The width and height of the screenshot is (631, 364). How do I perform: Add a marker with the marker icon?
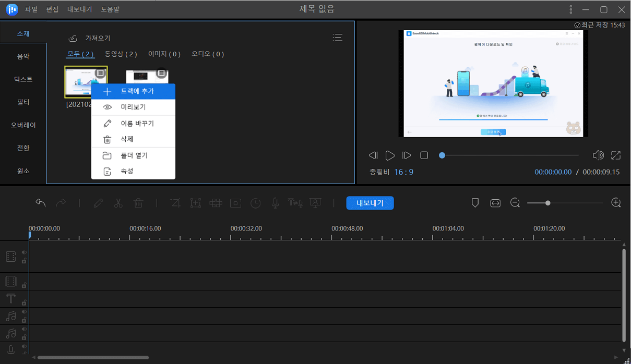(475, 203)
